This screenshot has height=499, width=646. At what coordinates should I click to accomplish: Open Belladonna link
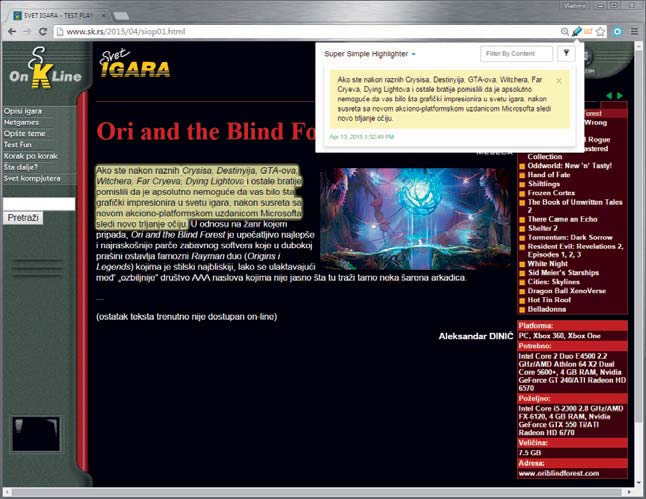point(547,309)
